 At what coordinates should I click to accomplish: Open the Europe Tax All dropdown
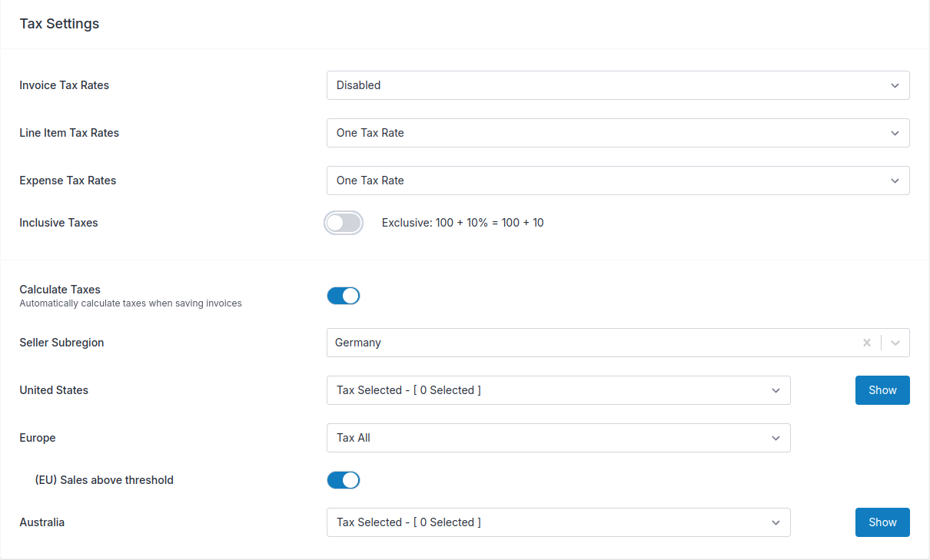point(558,438)
